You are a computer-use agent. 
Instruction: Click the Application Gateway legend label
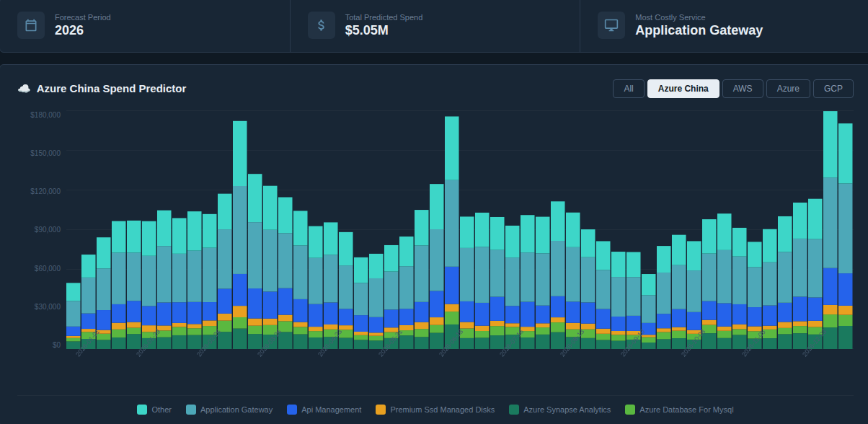point(236,410)
